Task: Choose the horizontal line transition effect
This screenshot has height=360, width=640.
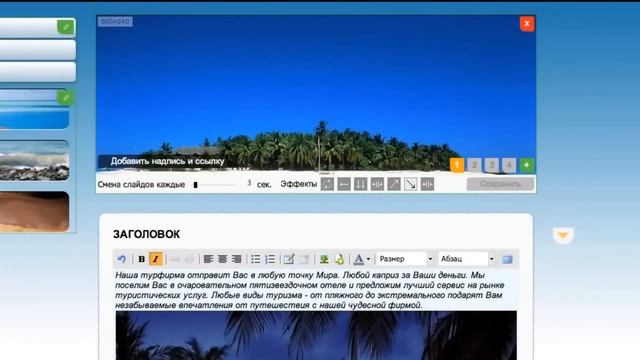Action: point(344,184)
